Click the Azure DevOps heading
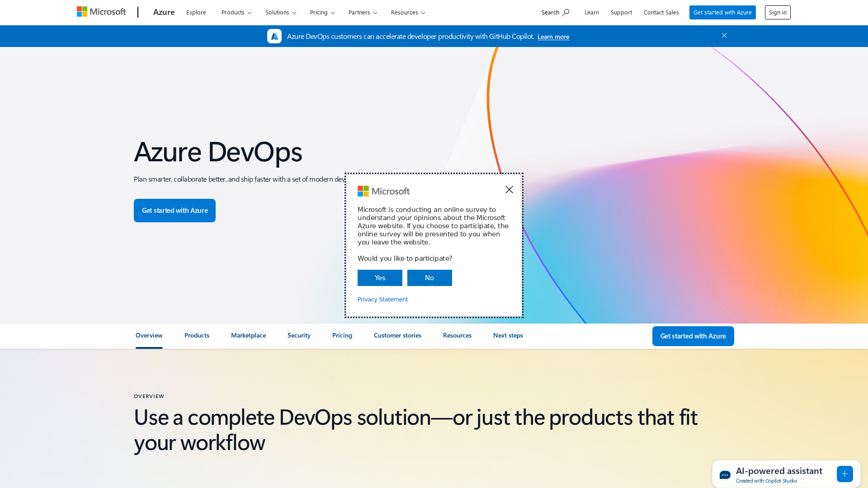 click(x=218, y=151)
